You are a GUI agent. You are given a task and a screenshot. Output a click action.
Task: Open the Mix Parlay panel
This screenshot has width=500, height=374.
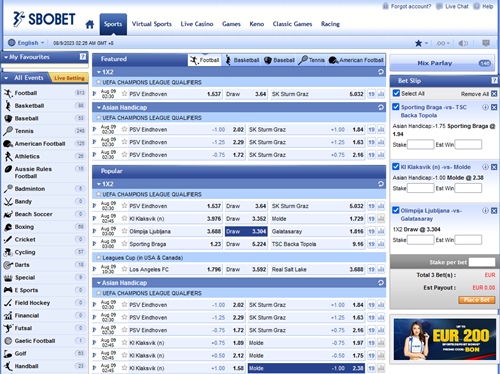click(x=443, y=63)
